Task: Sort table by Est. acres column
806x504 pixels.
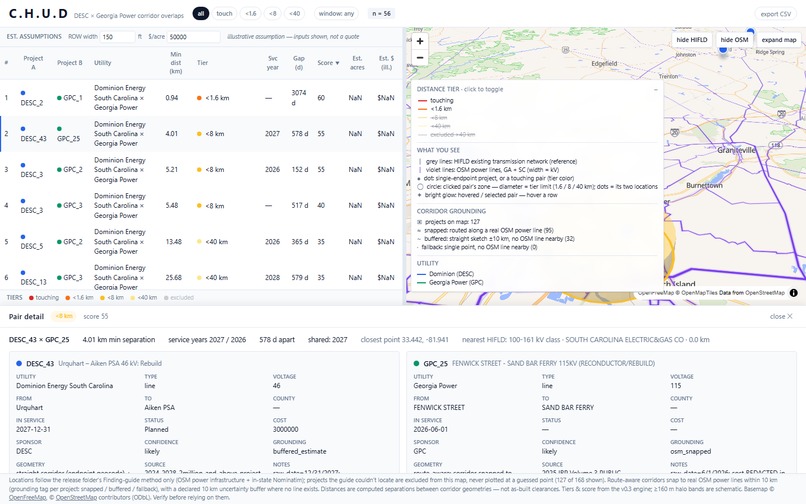Action: point(357,63)
